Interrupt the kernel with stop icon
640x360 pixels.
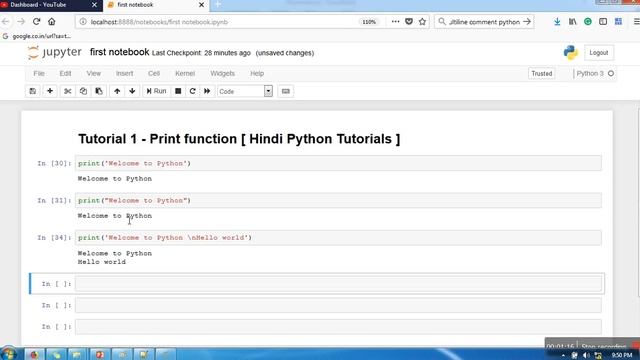[x=178, y=91]
